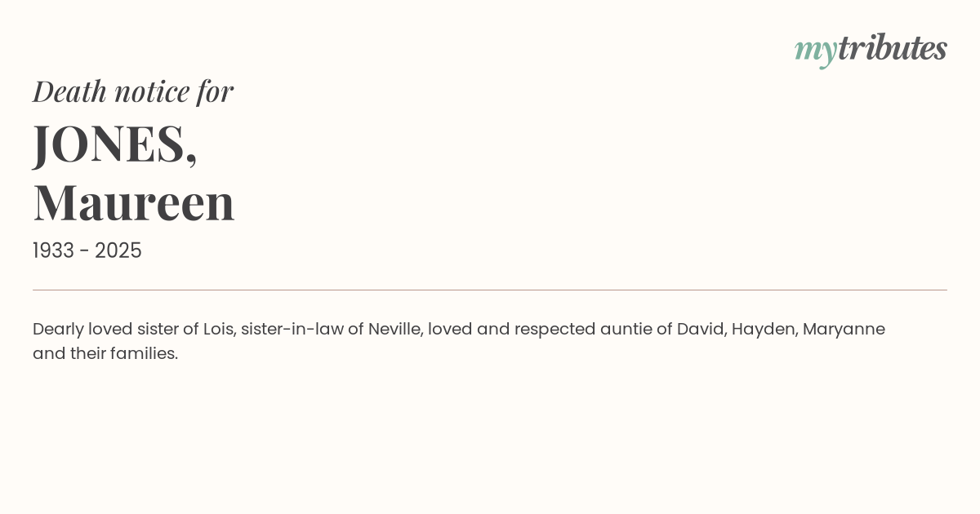
Task: Click the green "my" in the logo
Action: [x=815, y=51]
